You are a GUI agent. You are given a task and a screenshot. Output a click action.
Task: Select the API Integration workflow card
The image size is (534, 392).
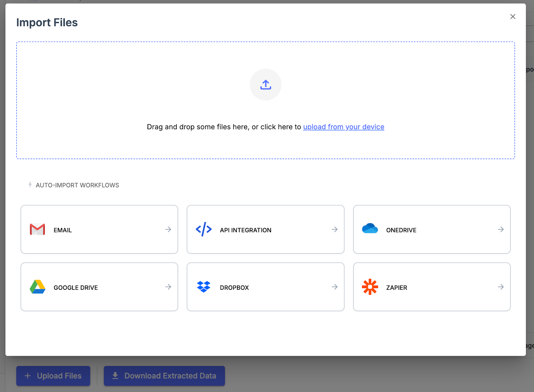pos(265,229)
